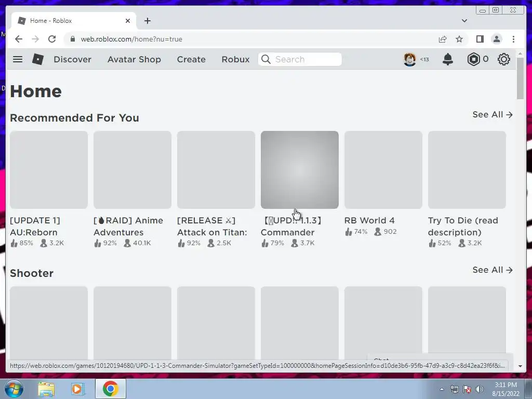
Task: See All Recommended For You games
Action: [x=493, y=115]
